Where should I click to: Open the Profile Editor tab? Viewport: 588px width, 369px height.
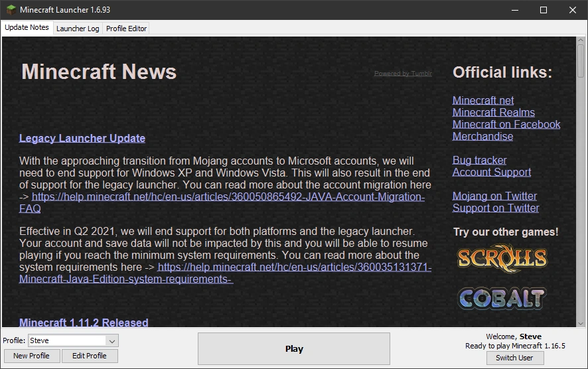126,29
